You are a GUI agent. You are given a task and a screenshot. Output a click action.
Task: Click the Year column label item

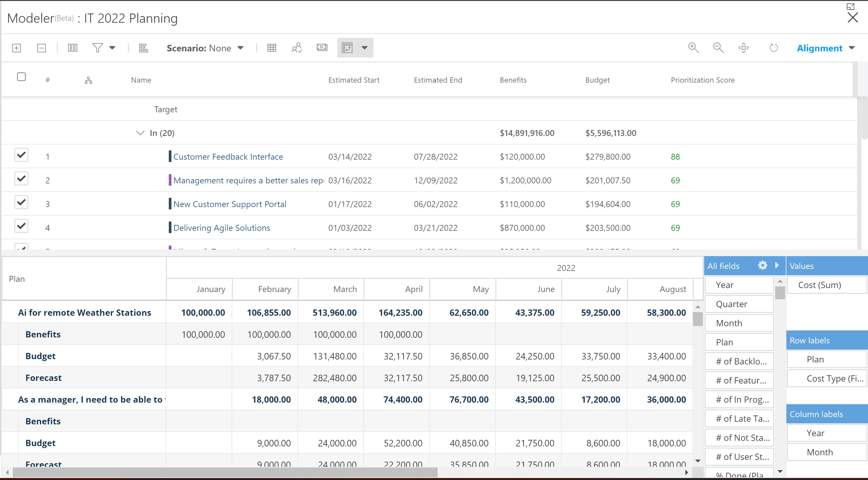pos(827,434)
